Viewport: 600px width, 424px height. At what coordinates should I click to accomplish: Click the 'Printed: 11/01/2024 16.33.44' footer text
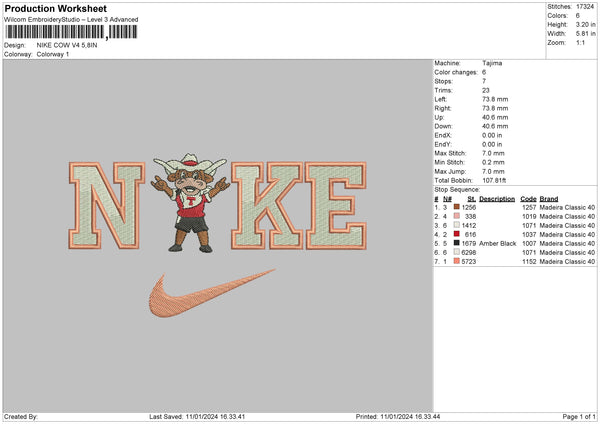point(398,417)
